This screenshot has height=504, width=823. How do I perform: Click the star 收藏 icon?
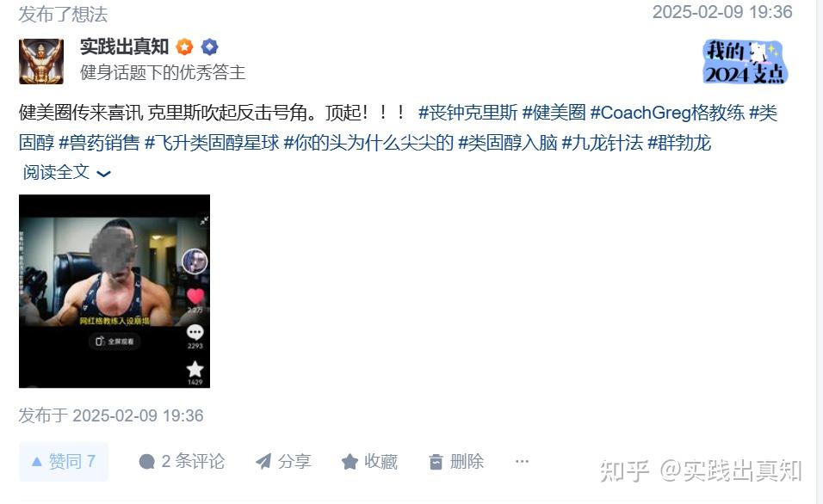(x=350, y=462)
